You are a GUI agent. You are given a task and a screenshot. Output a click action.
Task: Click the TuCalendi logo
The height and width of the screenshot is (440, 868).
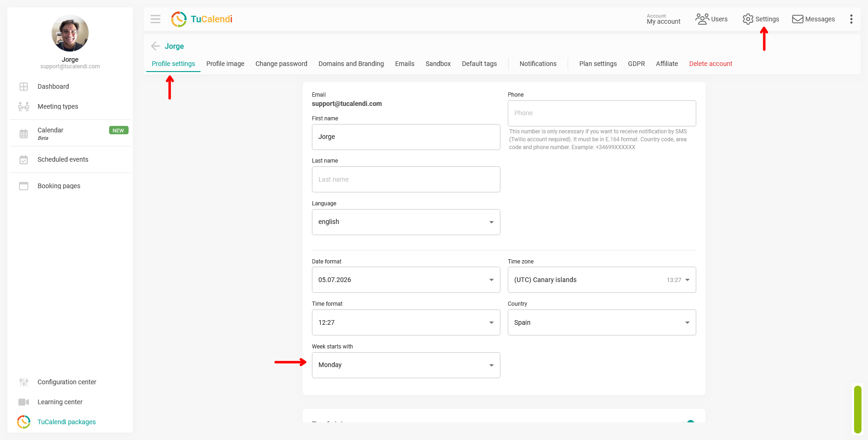click(x=201, y=19)
